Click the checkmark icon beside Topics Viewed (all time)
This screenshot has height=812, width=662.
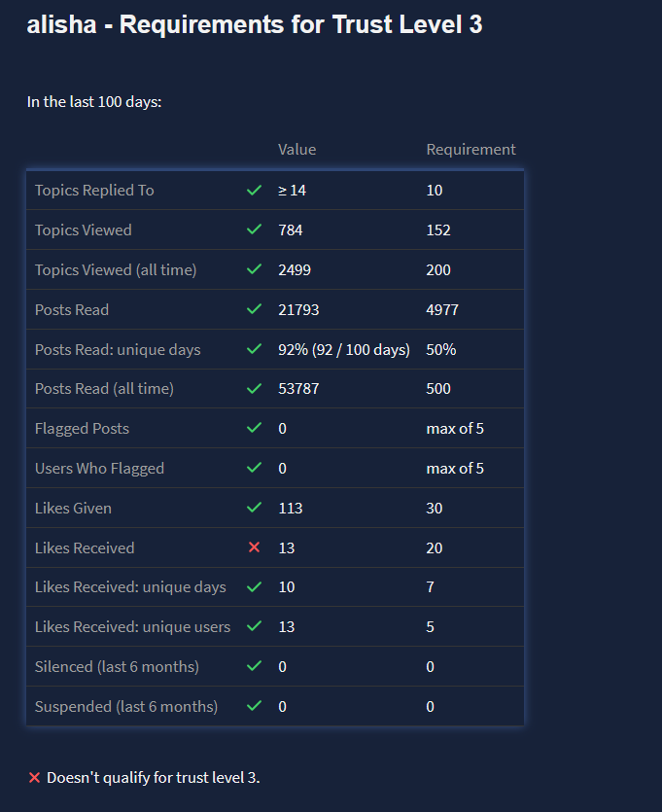click(255, 270)
